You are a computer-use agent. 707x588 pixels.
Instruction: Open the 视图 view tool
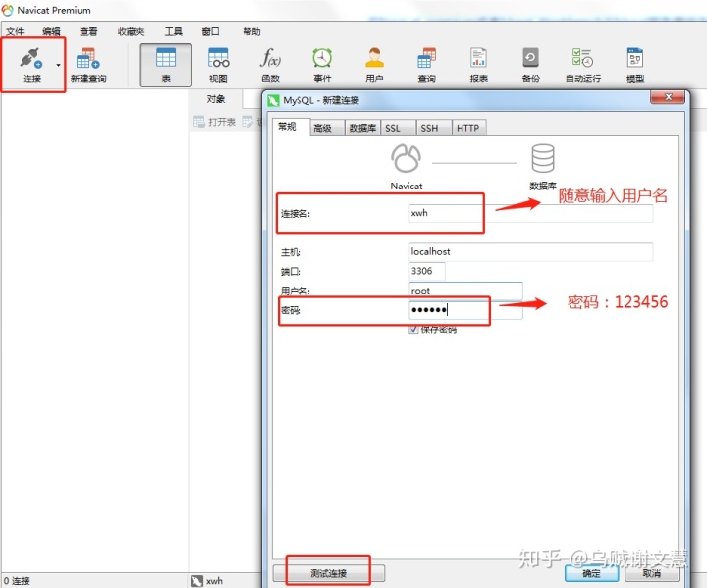tap(218, 66)
